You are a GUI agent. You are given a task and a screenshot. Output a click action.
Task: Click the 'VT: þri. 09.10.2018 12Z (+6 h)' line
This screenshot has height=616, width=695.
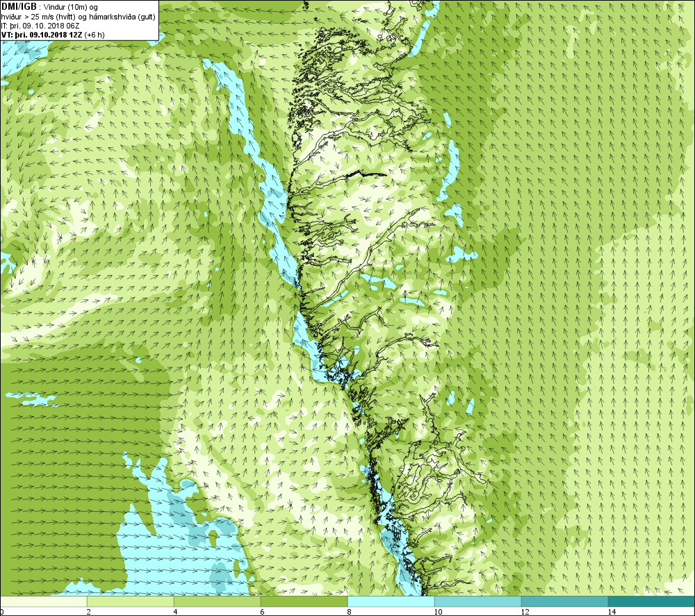coord(54,35)
